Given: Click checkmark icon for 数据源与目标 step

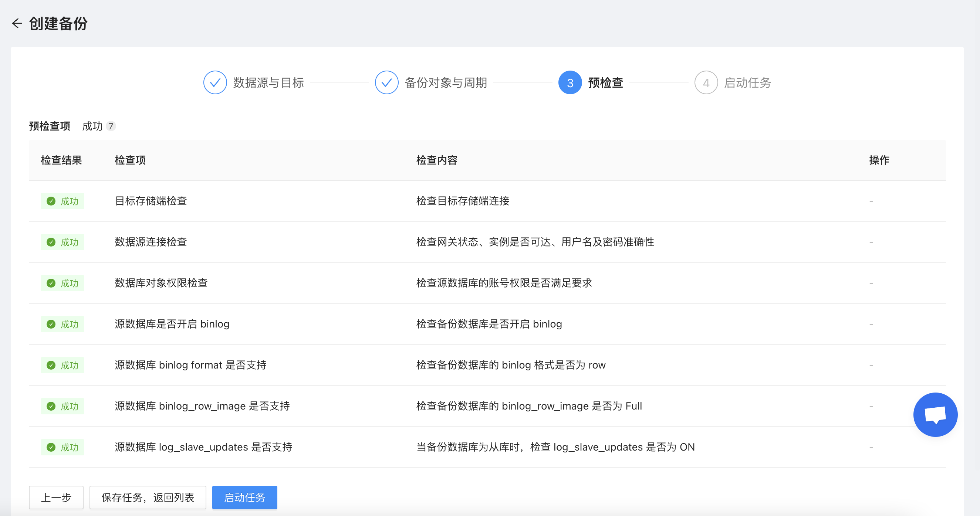Looking at the screenshot, I should tap(215, 82).
